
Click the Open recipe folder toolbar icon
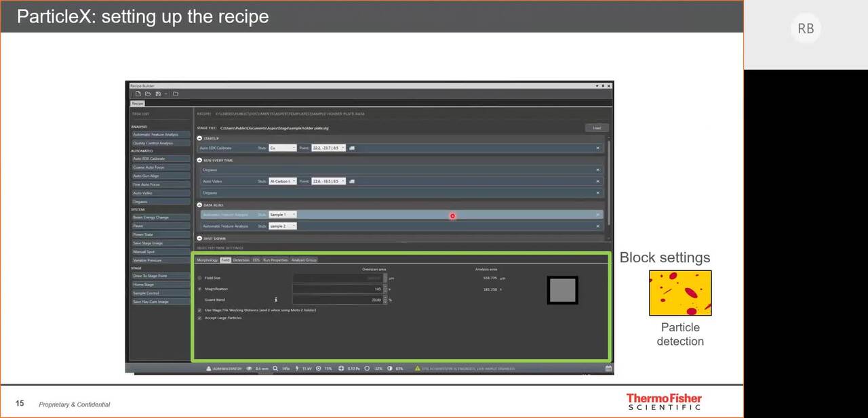pyautogui.click(x=148, y=93)
